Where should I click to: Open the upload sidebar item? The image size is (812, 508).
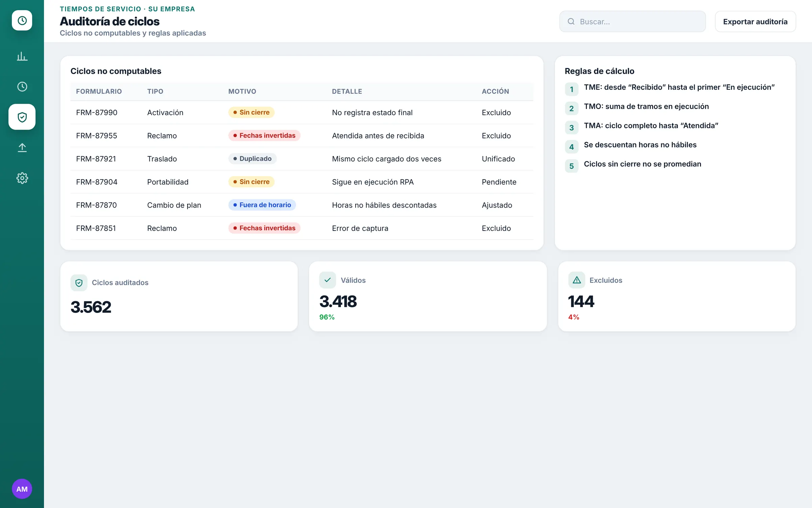tap(22, 148)
